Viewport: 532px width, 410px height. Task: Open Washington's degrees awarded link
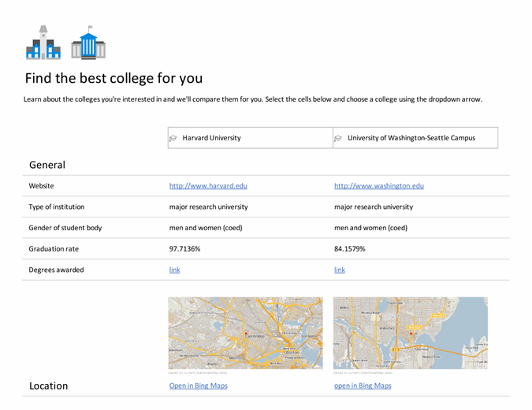pos(339,270)
